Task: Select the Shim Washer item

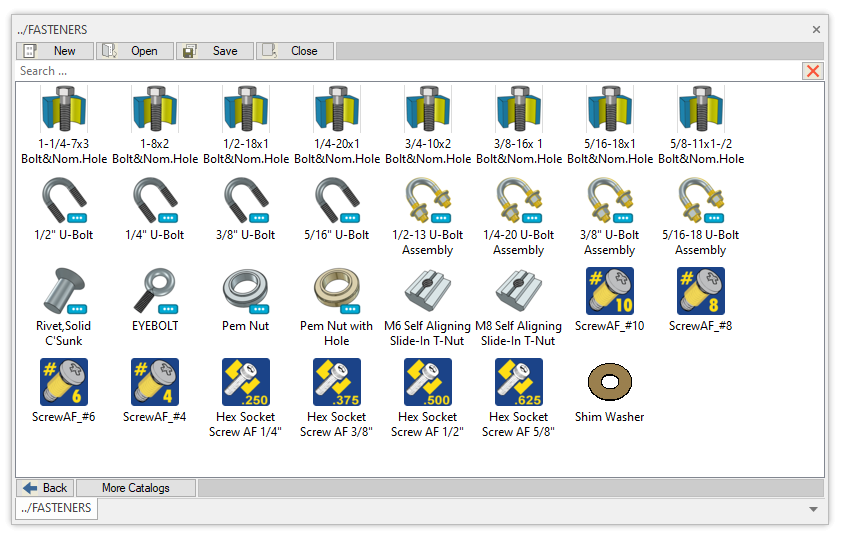Action: pos(609,382)
